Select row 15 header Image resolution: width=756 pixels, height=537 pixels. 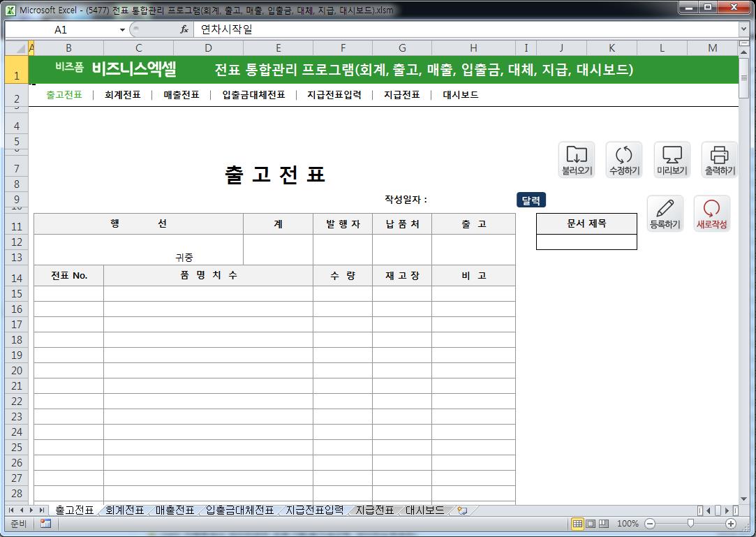tap(17, 294)
